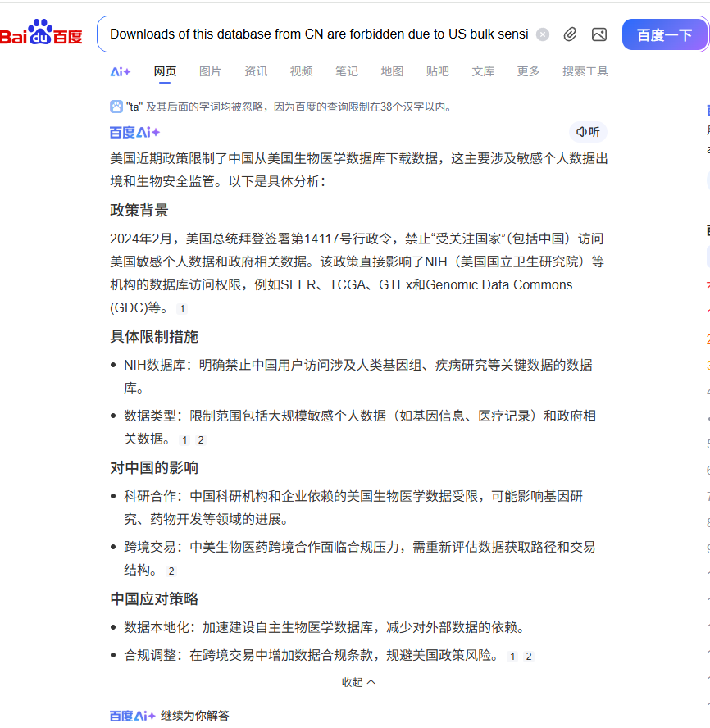Focus the search input field

pos(319,34)
